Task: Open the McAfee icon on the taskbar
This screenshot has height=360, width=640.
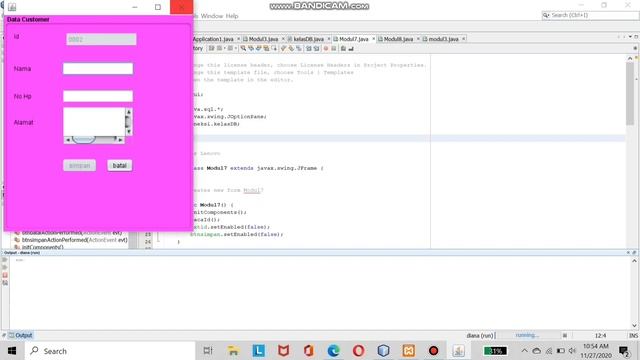Action: coord(283,351)
